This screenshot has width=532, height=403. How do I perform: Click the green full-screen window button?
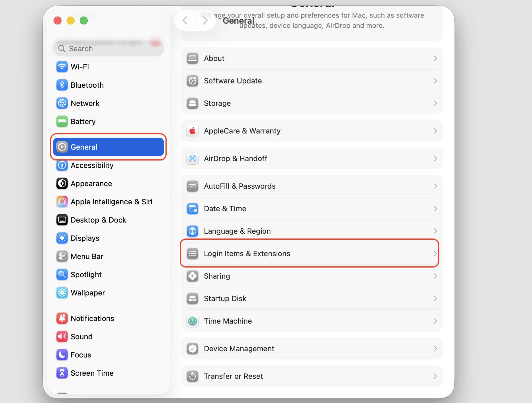point(84,20)
